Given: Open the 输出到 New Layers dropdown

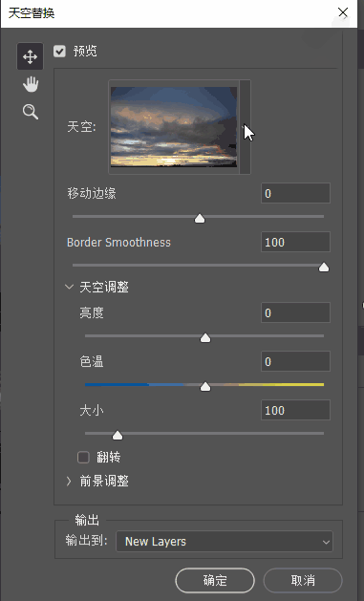Looking at the screenshot, I should point(225,542).
